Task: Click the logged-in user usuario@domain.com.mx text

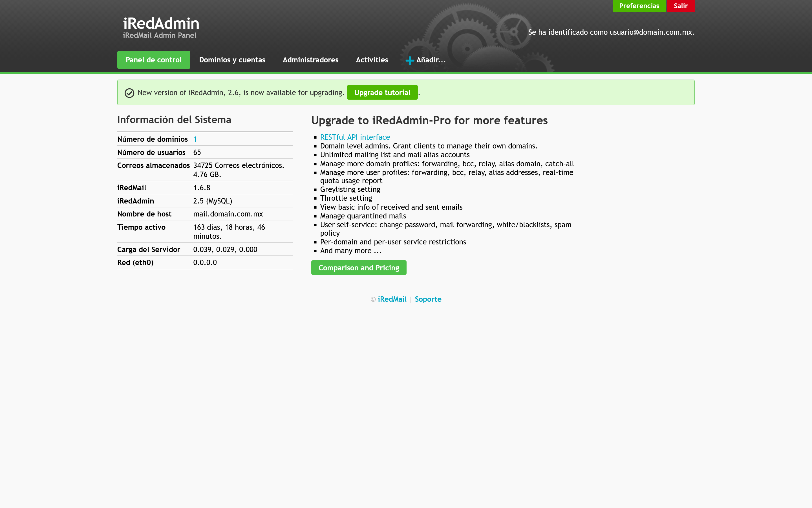Action: (x=652, y=32)
